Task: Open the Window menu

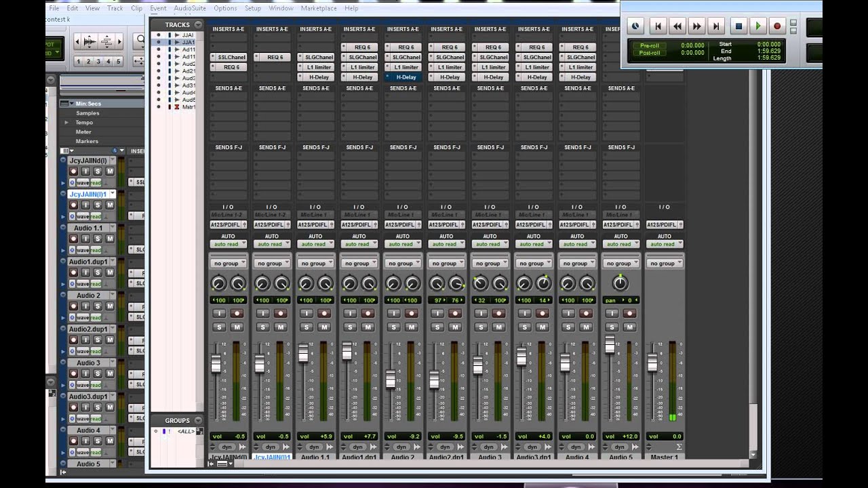Action: (281, 8)
